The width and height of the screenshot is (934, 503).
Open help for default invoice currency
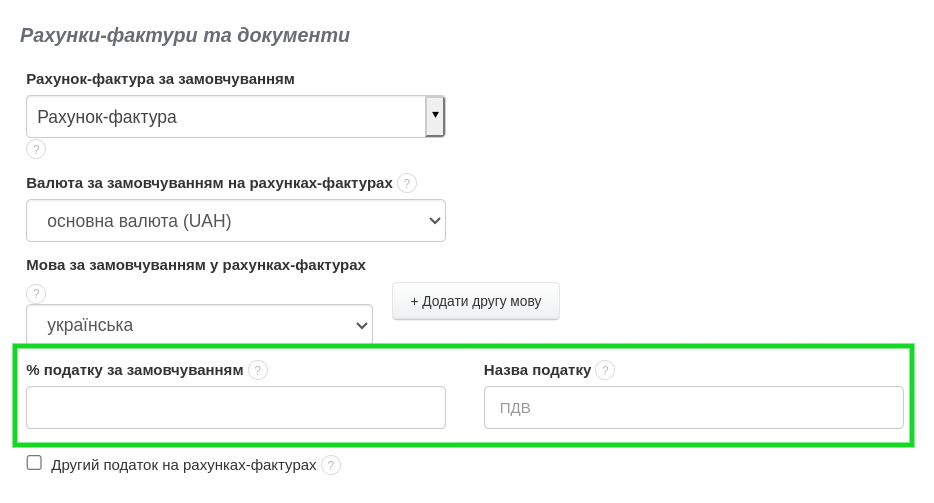tap(407, 183)
